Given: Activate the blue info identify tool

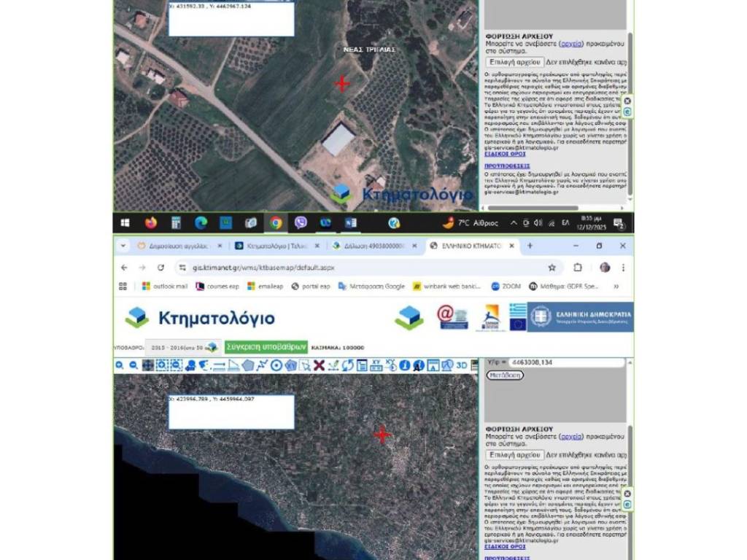Looking at the screenshot, I should pyautogui.click(x=404, y=365).
